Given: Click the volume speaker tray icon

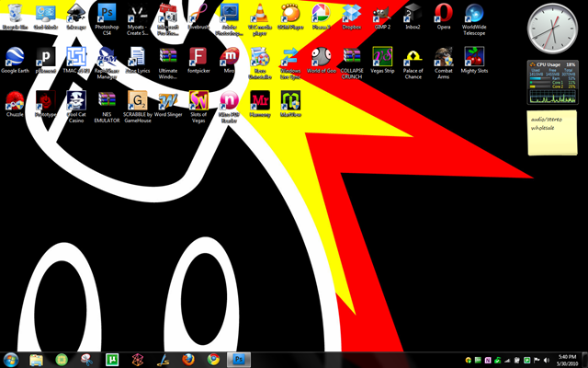Looking at the screenshot, I should point(547,360).
